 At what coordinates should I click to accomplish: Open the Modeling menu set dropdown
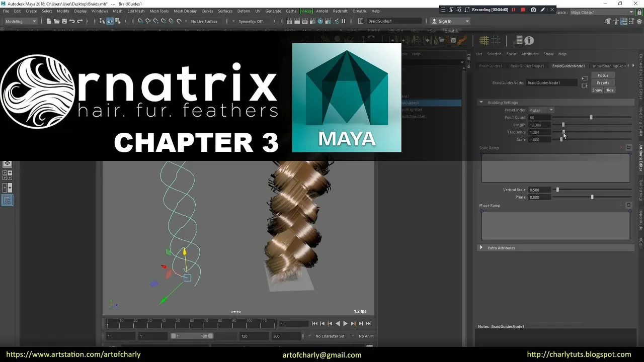pos(21,21)
